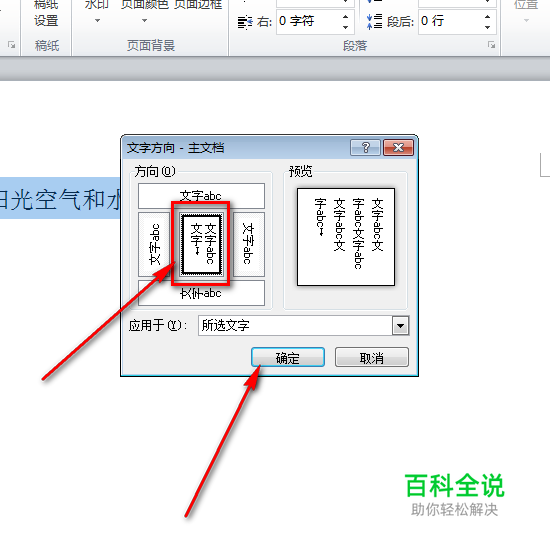
Task: Open the page setup dialog launcher
Action: (12, 45)
